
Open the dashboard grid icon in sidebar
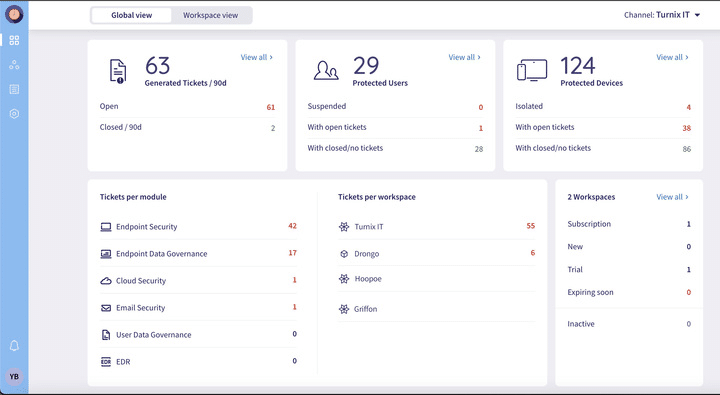(14, 40)
